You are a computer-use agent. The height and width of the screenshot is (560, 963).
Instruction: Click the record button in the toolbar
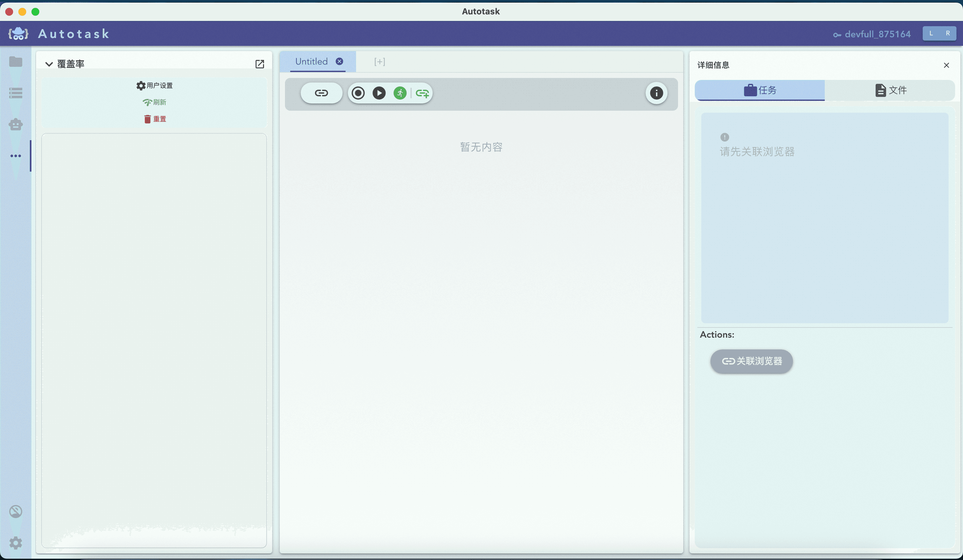point(358,93)
